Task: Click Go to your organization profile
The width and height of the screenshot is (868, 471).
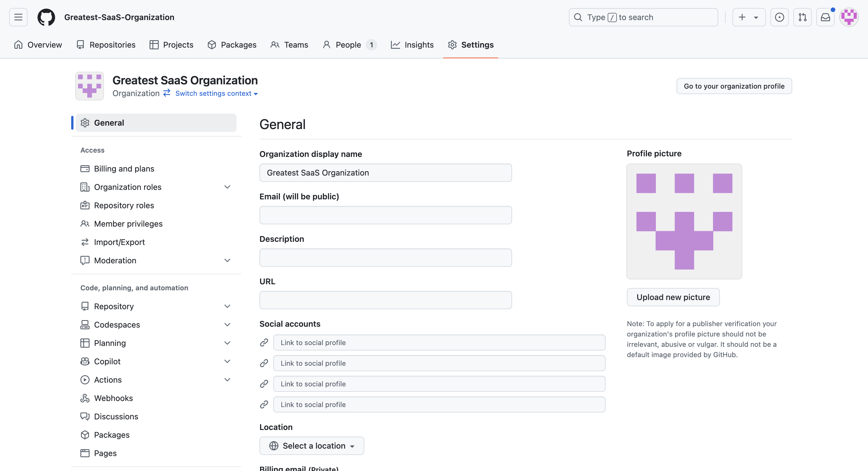Action: (x=734, y=86)
